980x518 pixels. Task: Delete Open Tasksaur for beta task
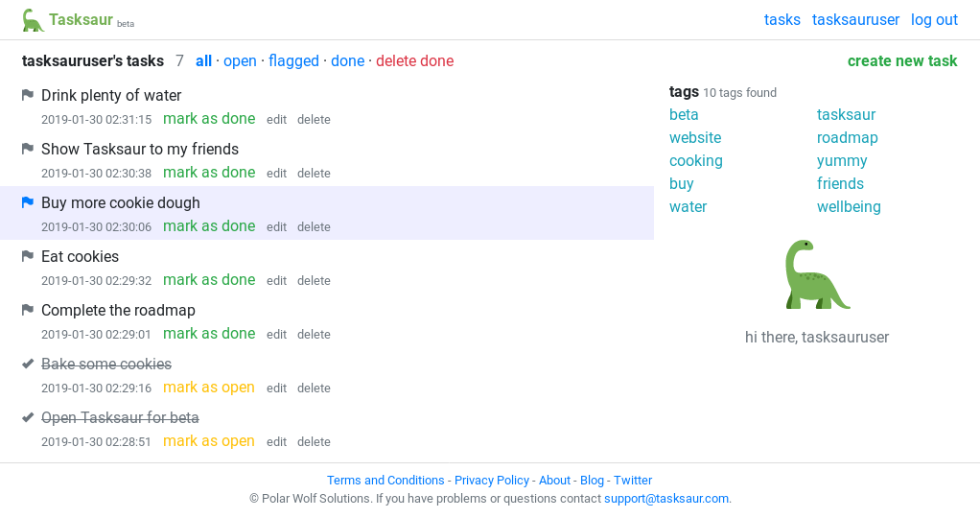(x=314, y=442)
